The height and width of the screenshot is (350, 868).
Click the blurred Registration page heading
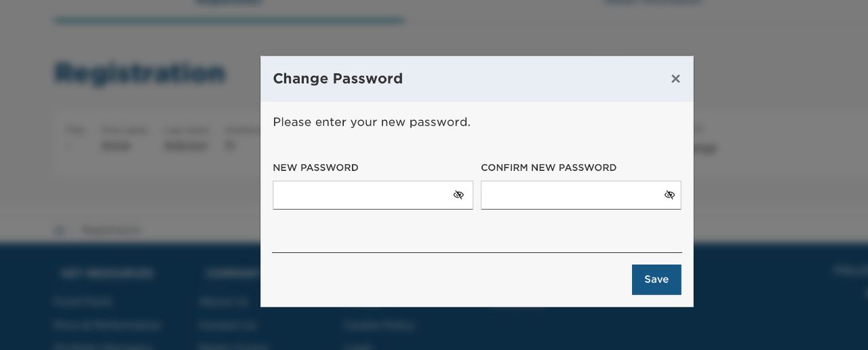pyautogui.click(x=140, y=73)
